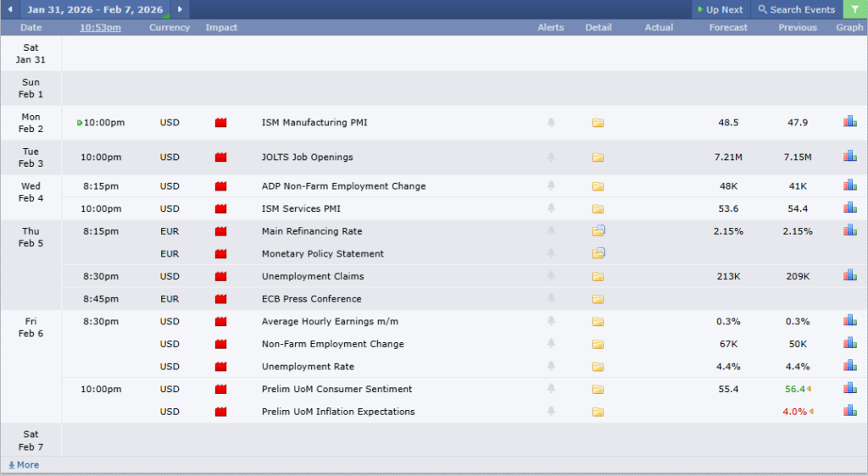This screenshot has height=476, width=868.
Task: Expand the Jan 31 - Feb 7 date range picker
Action: pos(94,9)
